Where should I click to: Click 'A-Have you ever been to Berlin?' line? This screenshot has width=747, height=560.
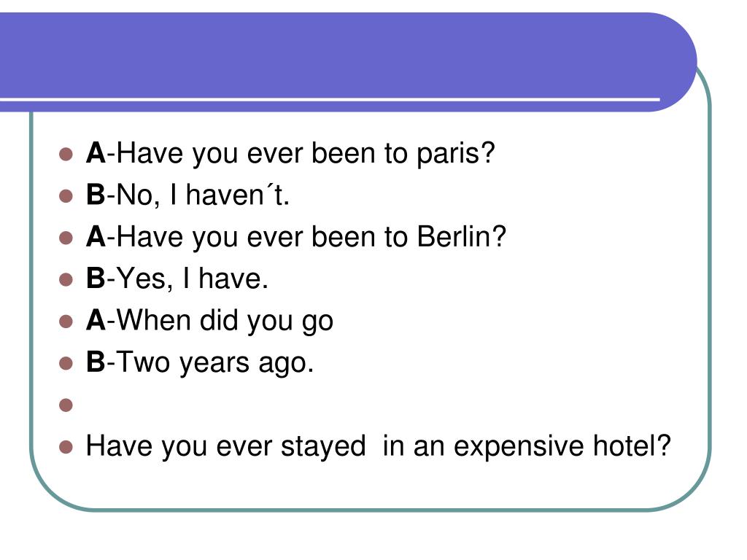[x=296, y=237]
